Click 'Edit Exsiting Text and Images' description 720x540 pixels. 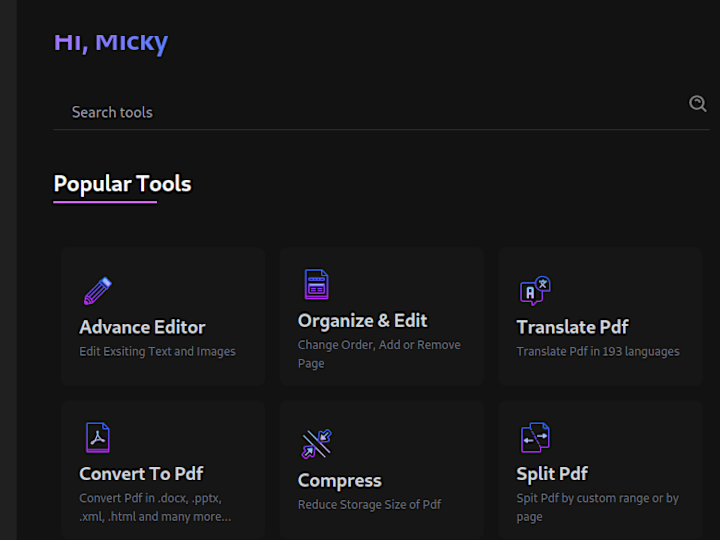click(157, 351)
